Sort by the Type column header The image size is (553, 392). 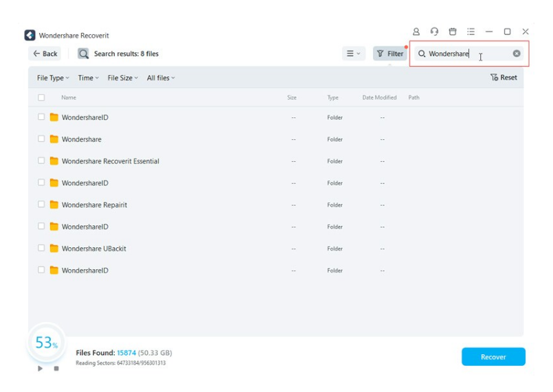click(332, 97)
